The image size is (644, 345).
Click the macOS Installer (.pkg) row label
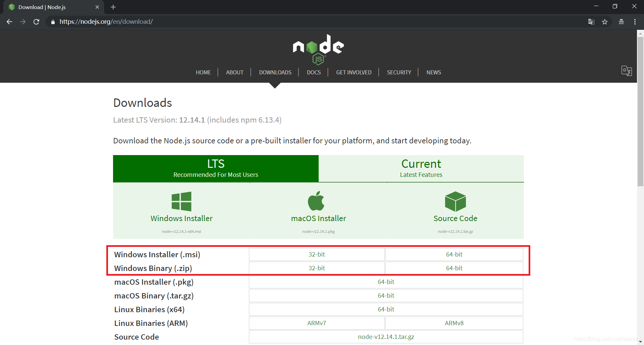(x=154, y=282)
